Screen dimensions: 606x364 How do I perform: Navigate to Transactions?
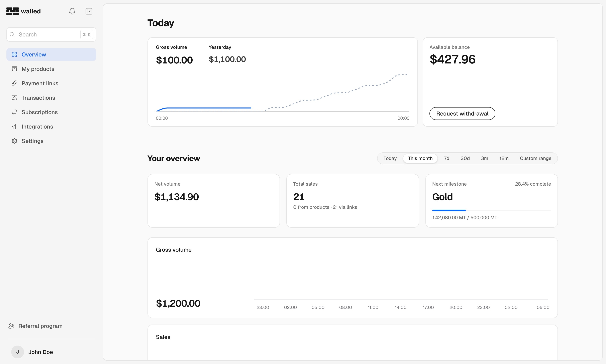pyautogui.click(x=51, y=98)
